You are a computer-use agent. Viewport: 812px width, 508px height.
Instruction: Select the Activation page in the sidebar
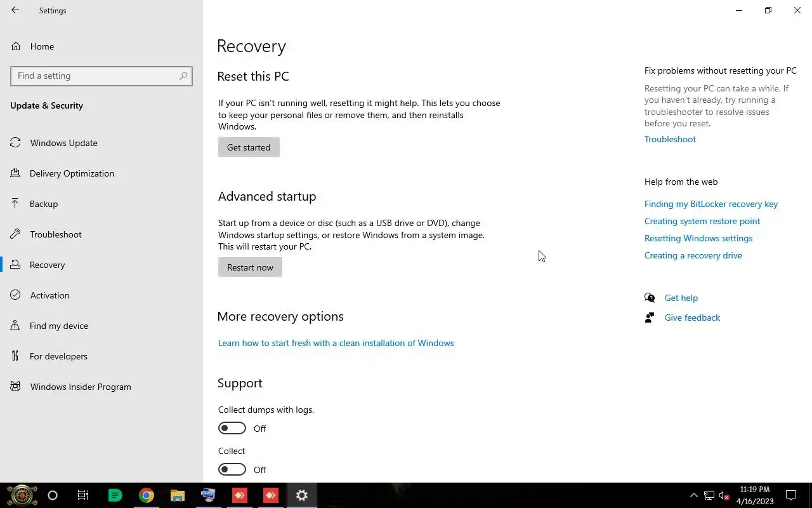101,295
